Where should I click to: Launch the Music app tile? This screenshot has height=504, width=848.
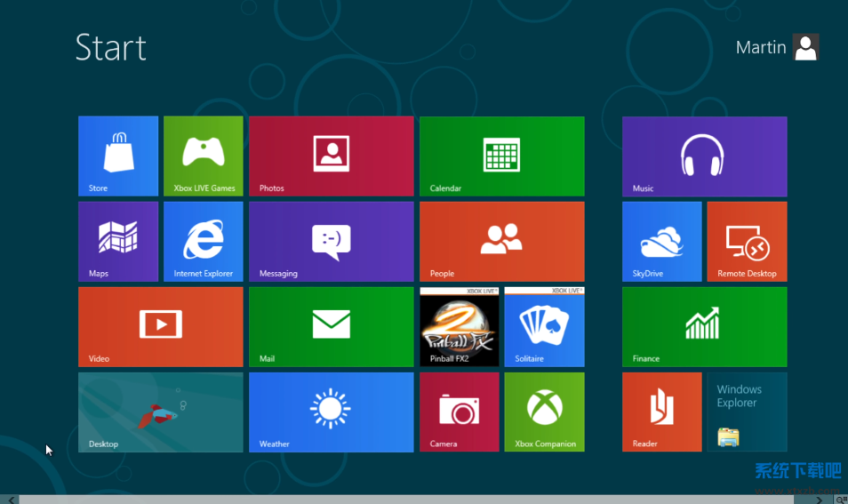tap(704, 156)
